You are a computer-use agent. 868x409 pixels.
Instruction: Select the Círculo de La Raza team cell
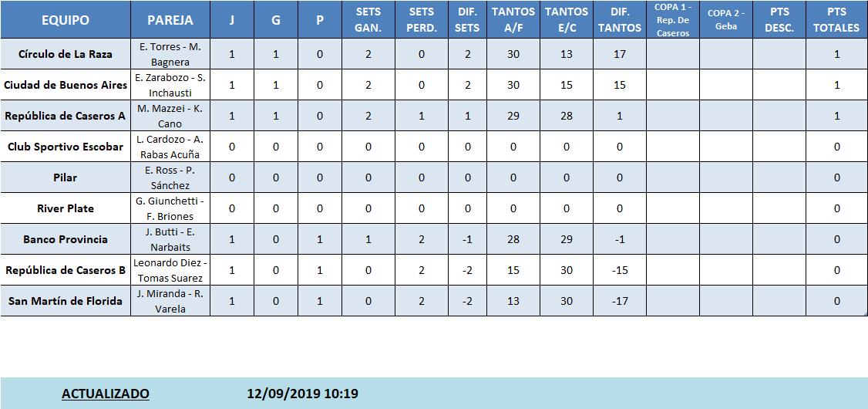[x=66, y=54]
